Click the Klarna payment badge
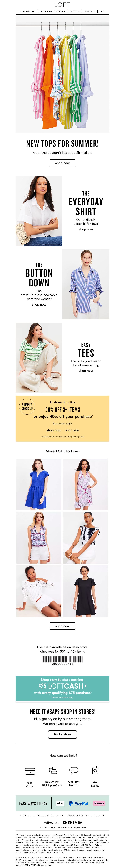This screenshot has height=868, width=125. click(99, 803)
